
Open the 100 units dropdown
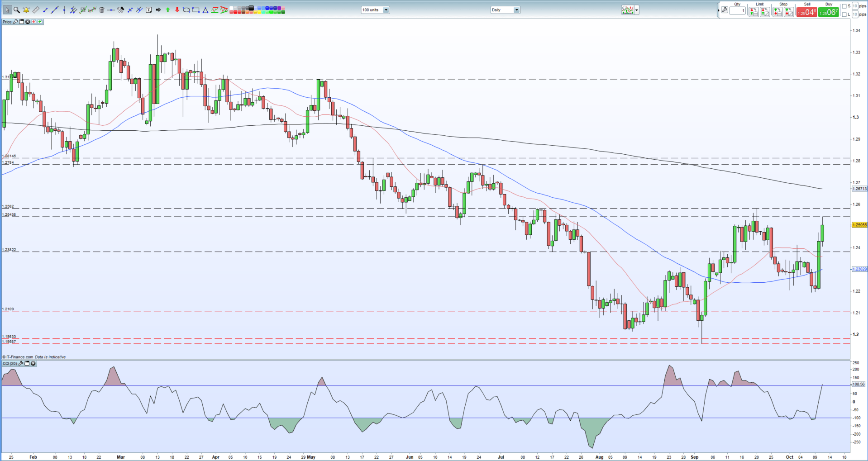tap(375, 10)
